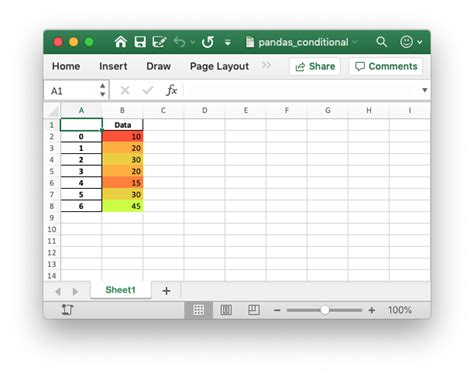Undo the last action

coord(180,42)
